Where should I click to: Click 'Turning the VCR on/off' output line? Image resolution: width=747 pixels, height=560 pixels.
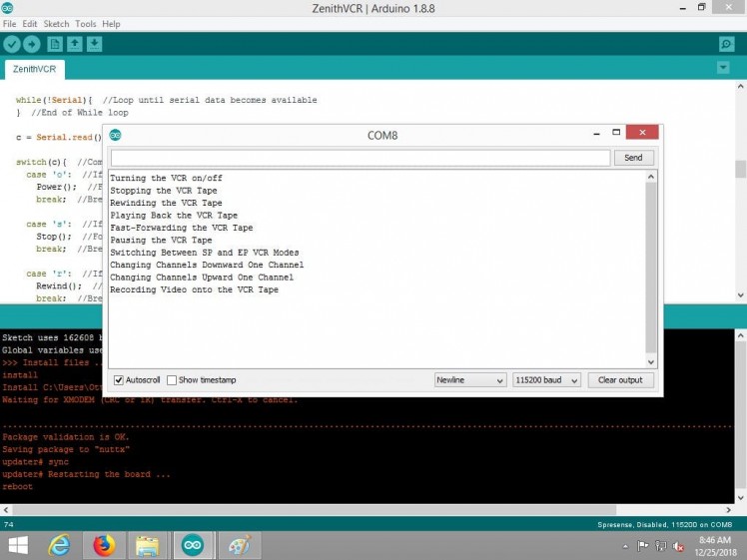coord(166,178)
